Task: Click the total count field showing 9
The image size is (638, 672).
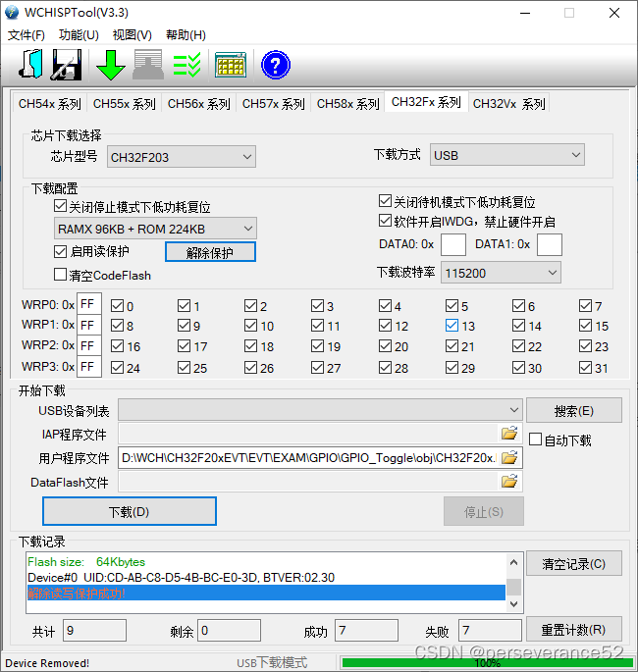Action: pyautogui.click(x=95, y=631)
